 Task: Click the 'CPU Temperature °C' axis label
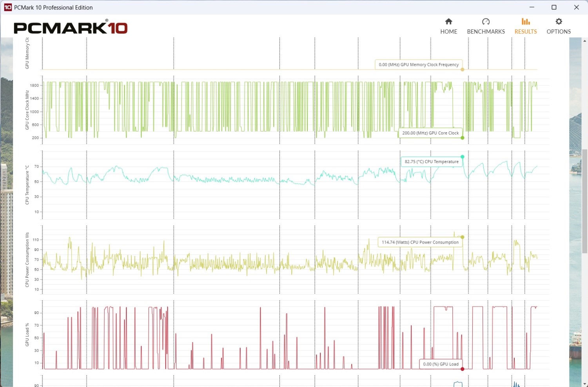coord(27,185)
